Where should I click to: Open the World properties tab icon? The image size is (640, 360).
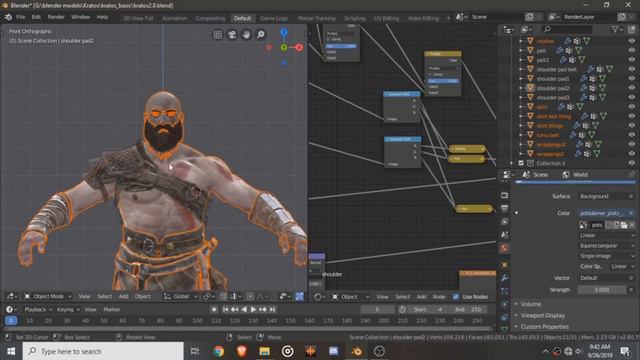click(504, 248)
